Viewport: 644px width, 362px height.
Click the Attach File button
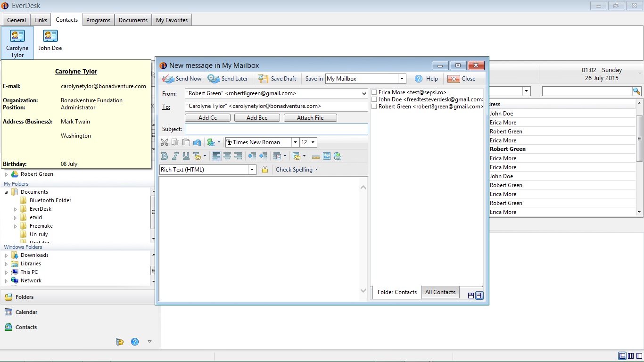[310, 117]
